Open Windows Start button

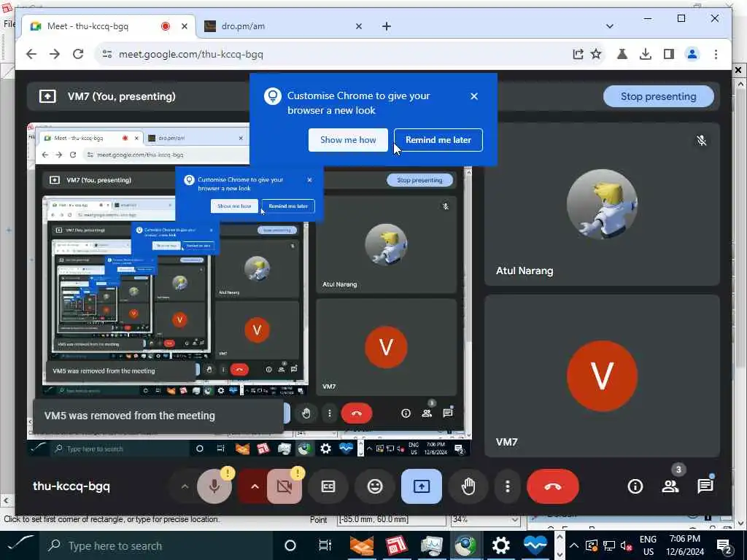tap(20, 545)
